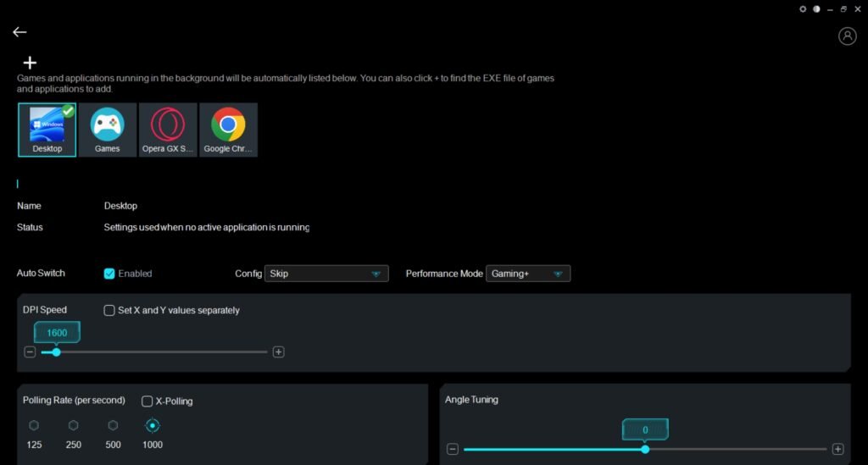Select the Google Chrome profile tile
Screen dimensions: 868x465
pos(228,130)
